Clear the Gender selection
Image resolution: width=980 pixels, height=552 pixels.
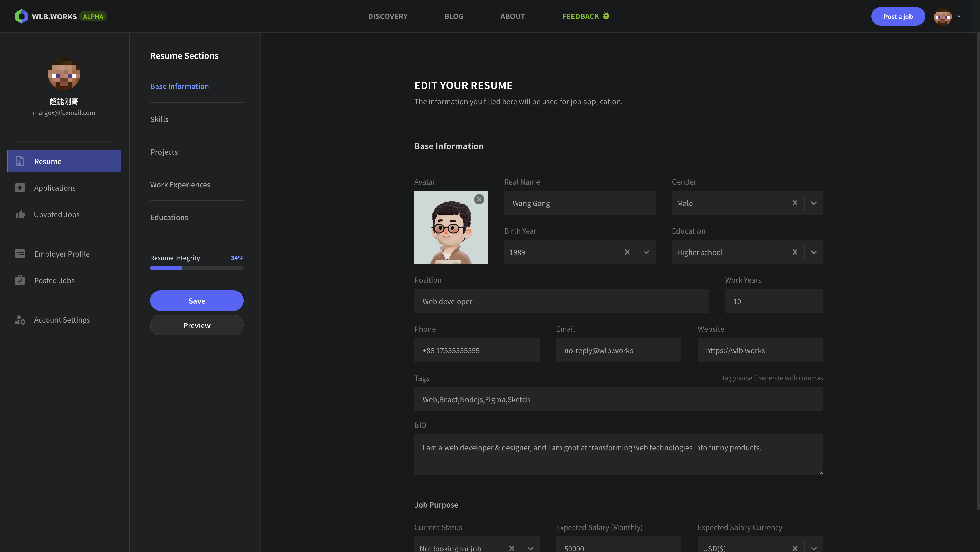tap(795, 203)
